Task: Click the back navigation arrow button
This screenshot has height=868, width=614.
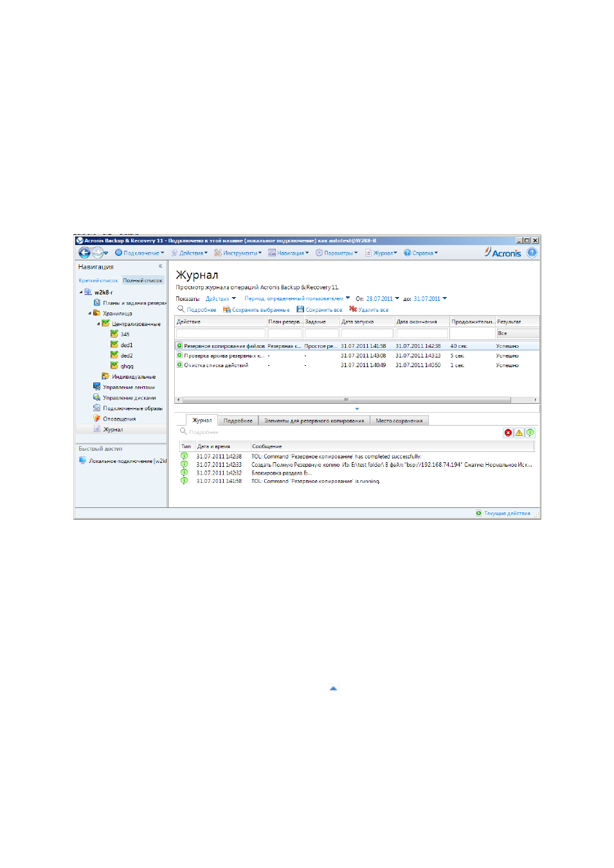Action: 84,253
